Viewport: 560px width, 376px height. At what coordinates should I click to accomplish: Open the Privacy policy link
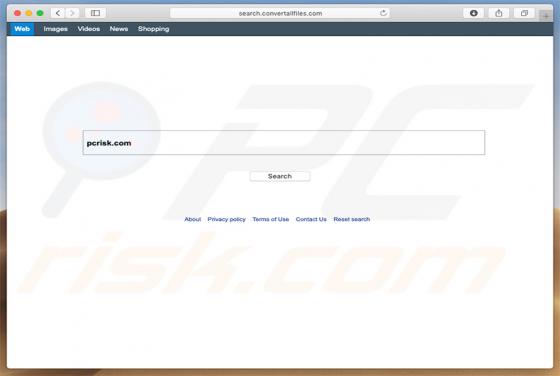[x=226, y=219]
